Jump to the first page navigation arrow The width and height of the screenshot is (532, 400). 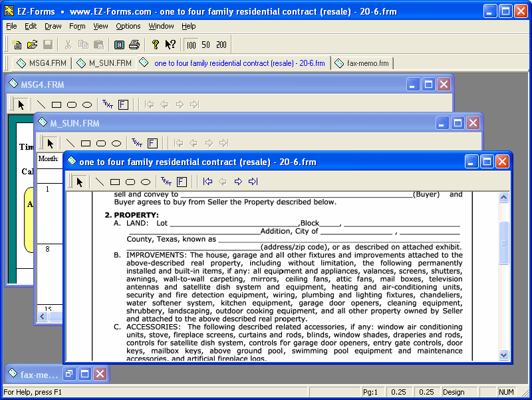[207, 181]
